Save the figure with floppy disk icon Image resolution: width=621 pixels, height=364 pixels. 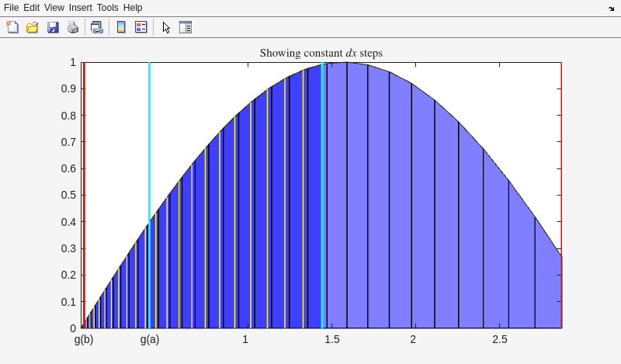pyautogui.click(x=53, y=27)
